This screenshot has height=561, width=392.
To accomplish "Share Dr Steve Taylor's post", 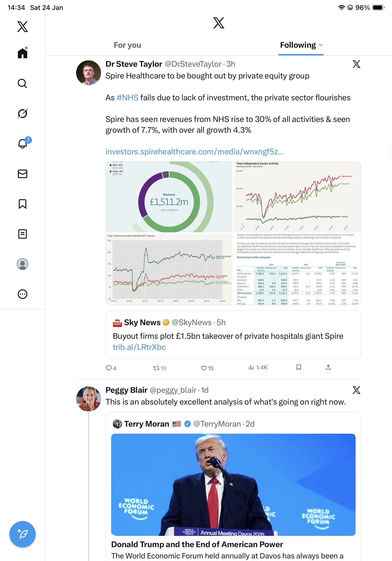I will click(328, 367).
